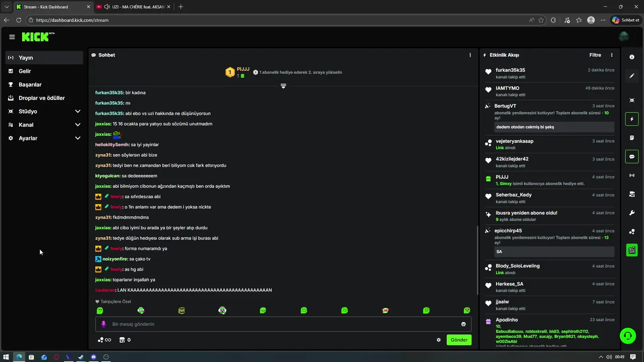Image resolution: width=644 pixels, height=362 pixels.
Task: Open the emoji picker in message box
Action: (463, 324)
